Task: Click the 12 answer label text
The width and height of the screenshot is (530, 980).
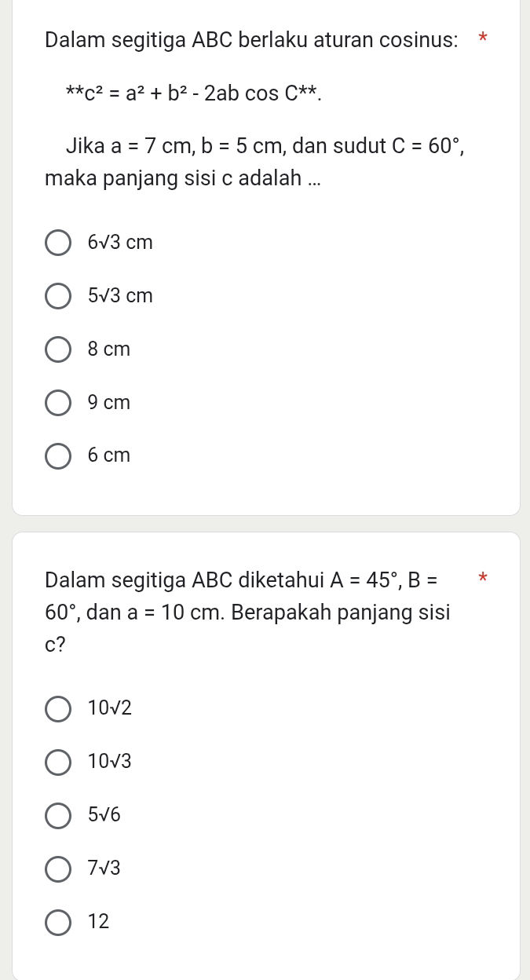Action: coord(98,922)
